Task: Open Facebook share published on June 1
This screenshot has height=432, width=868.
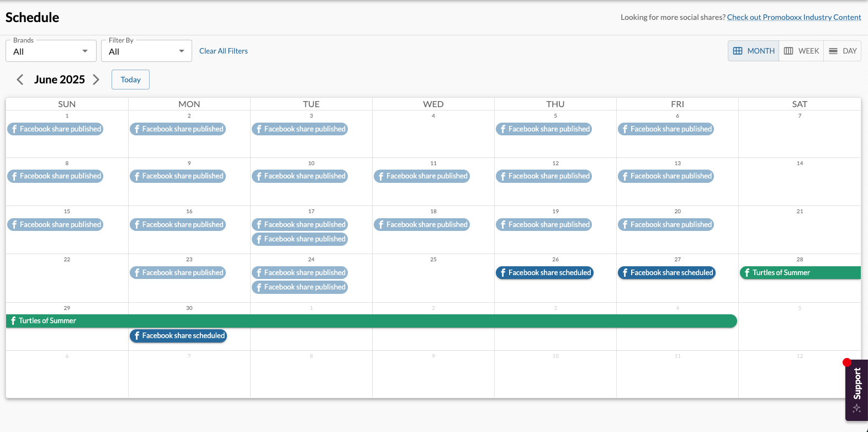Action: click(x=55, y=129)
